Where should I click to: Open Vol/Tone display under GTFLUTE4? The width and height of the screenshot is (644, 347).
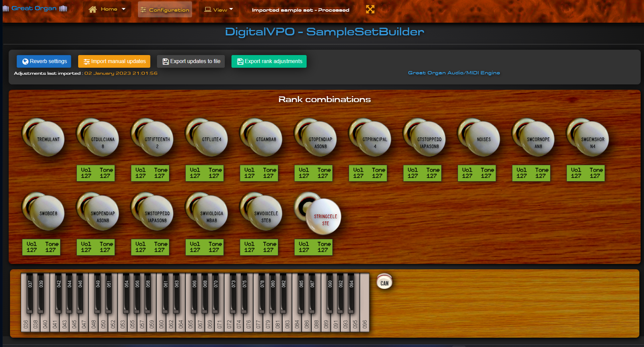tap(204, 173)
